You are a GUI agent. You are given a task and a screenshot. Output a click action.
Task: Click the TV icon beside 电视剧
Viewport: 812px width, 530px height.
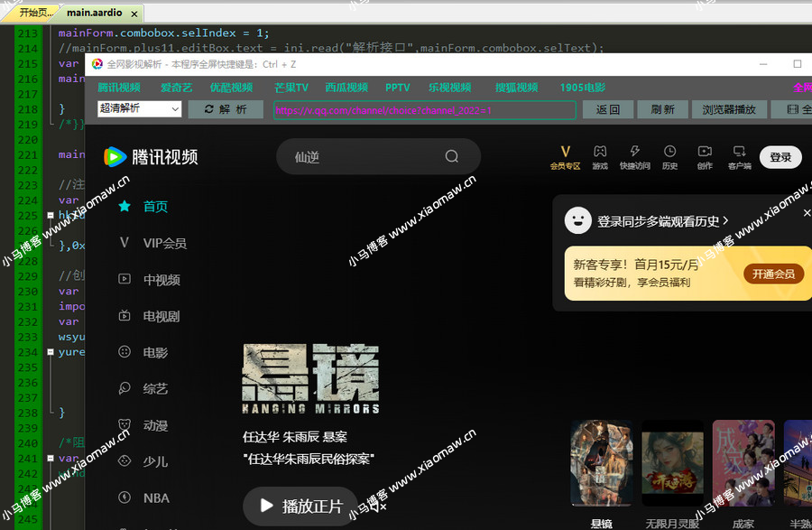coord(125,315)
